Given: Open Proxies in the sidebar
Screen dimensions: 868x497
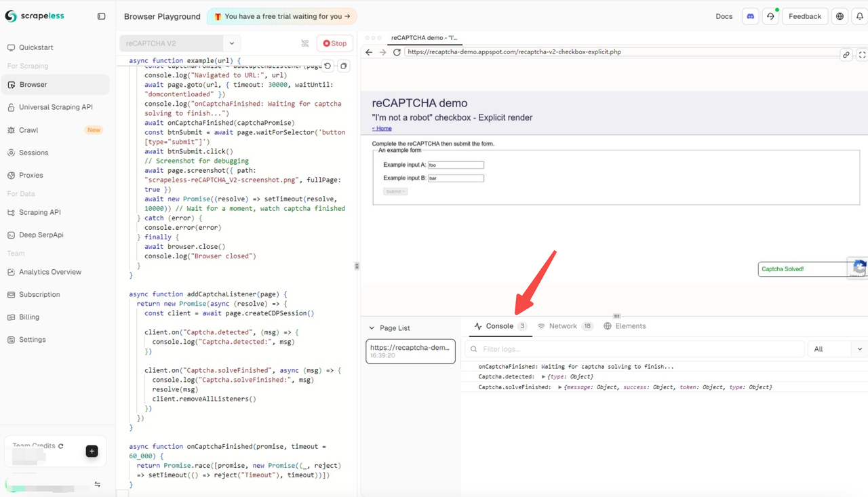Looking at the screenshot, I should tap(31, 175).
